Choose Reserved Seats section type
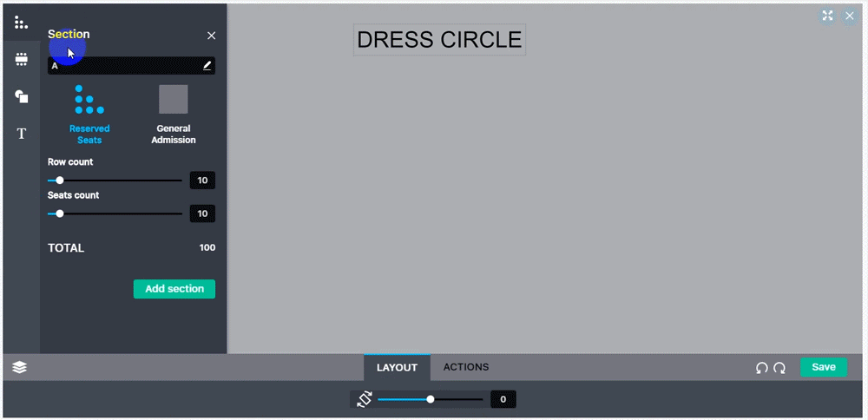 pyautogui.click(x=89, y=115)
